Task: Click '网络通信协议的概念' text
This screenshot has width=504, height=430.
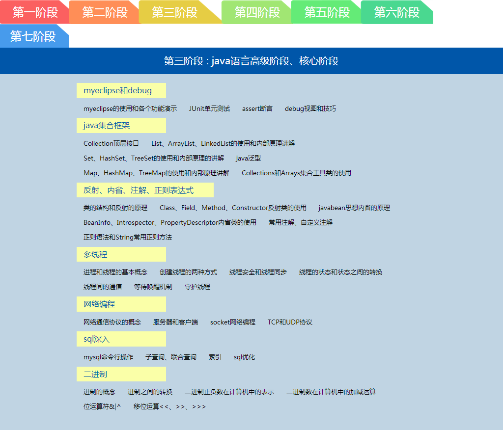Action: (112, 322)
